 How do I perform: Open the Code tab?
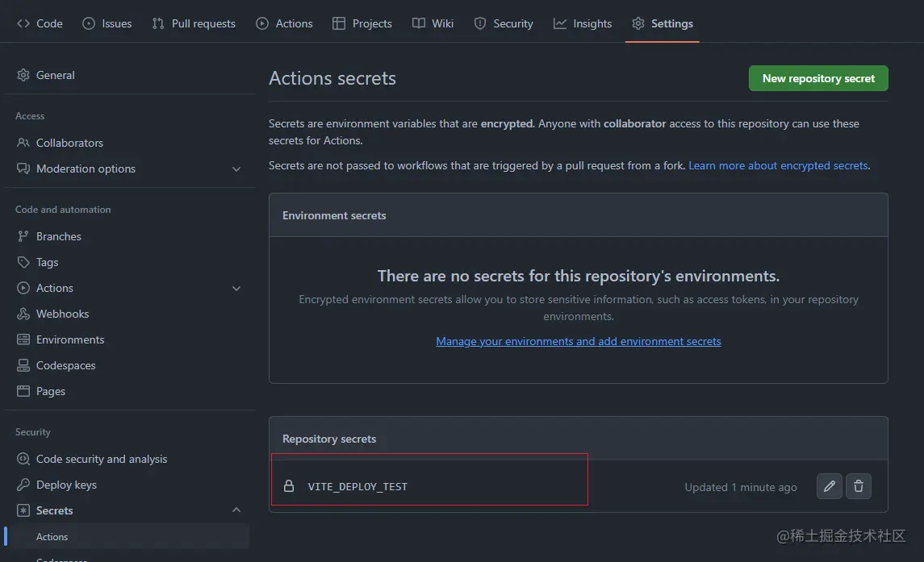coord(40,23)
